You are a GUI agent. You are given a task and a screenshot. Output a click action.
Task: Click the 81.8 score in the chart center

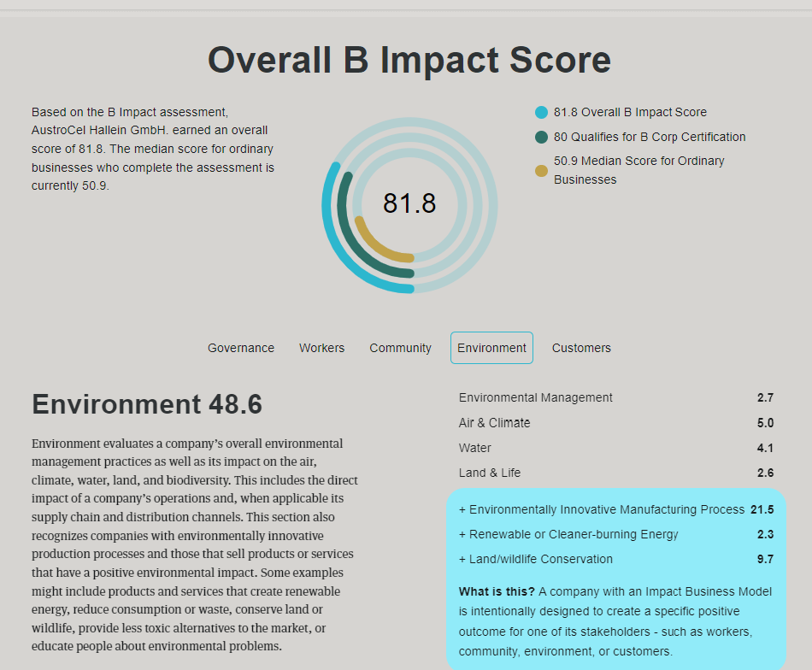(409, 203)
